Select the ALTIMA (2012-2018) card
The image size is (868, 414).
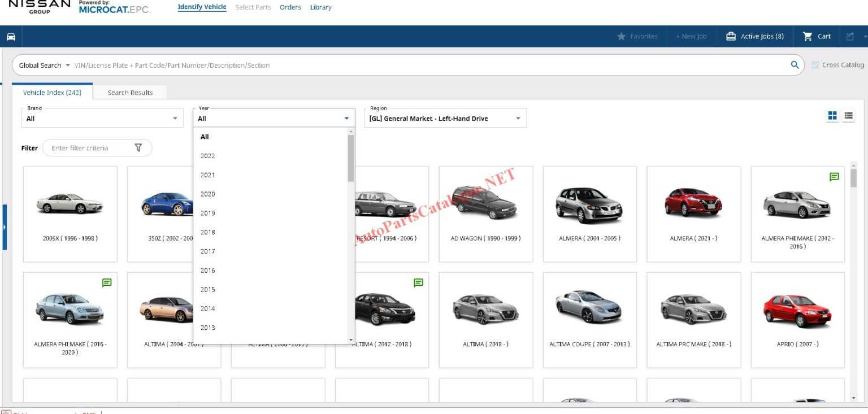(x=392, y=320)
